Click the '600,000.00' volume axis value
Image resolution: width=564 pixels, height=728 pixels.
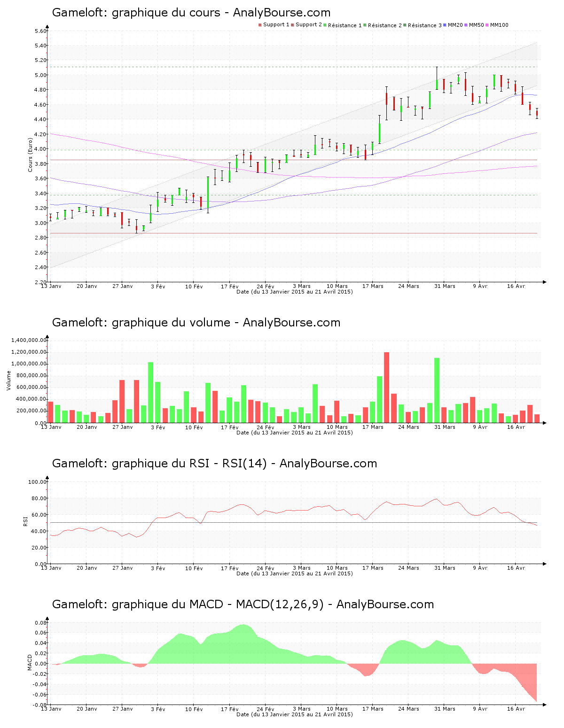pos(31,387)
